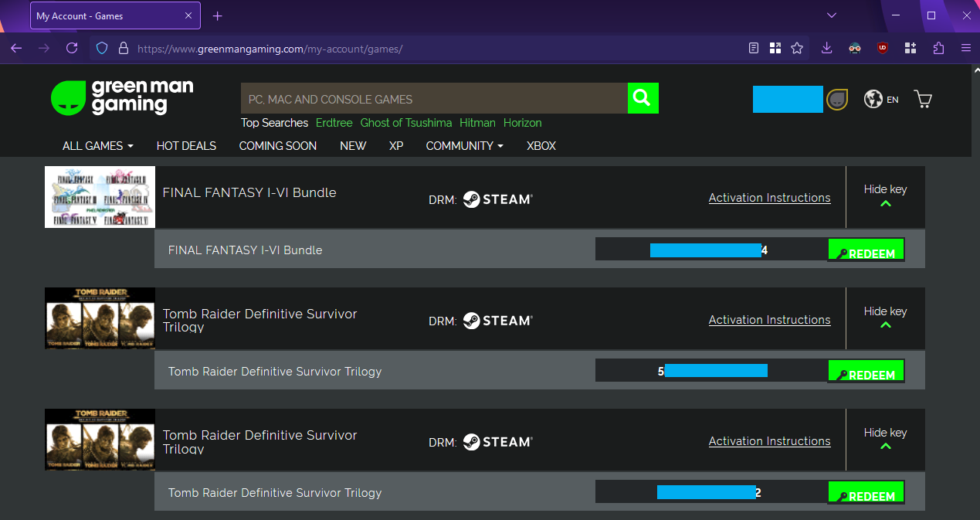
Task: Click the FINAL FANTASY bundle key field
Action: (x=710, y=250)
